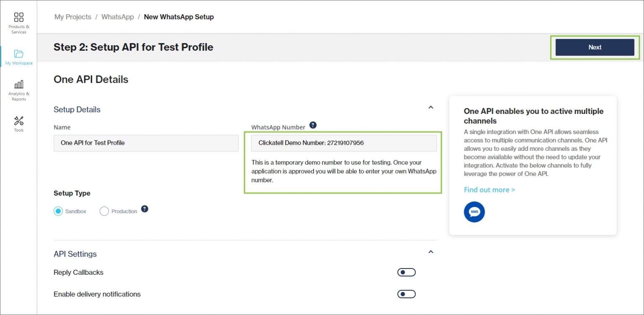Select the Clickatell Demo Number field
644x315 pixels.
click(343, 143)
